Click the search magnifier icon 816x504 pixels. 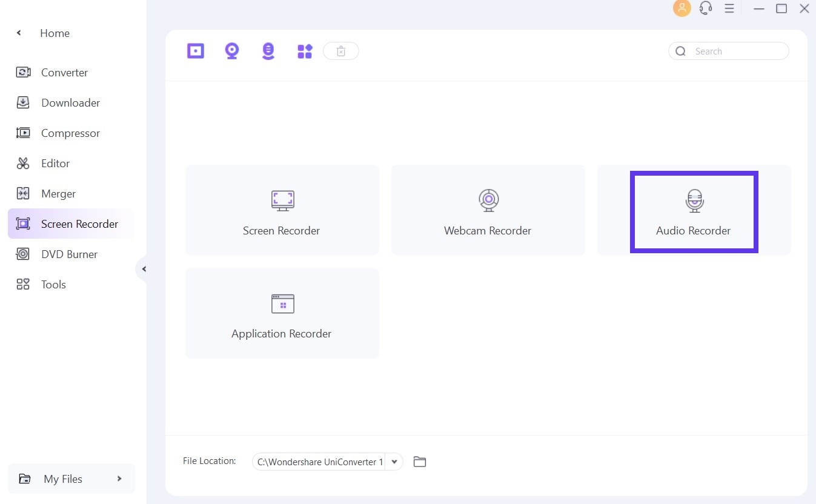(x=681, y=51)
